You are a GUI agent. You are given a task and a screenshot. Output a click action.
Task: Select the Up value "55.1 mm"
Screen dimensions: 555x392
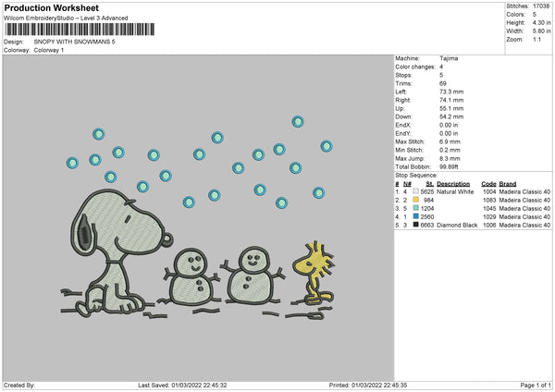click(x=451, y=108)
